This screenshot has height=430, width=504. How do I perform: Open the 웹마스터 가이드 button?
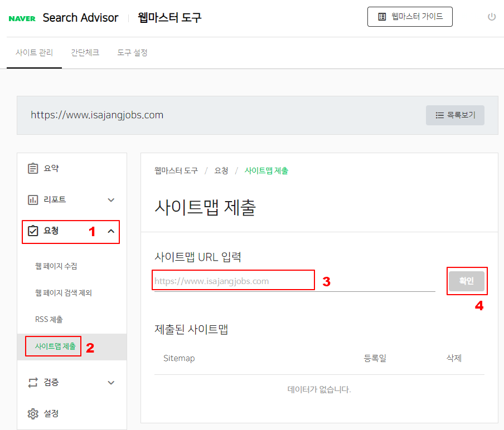(410, 17)
